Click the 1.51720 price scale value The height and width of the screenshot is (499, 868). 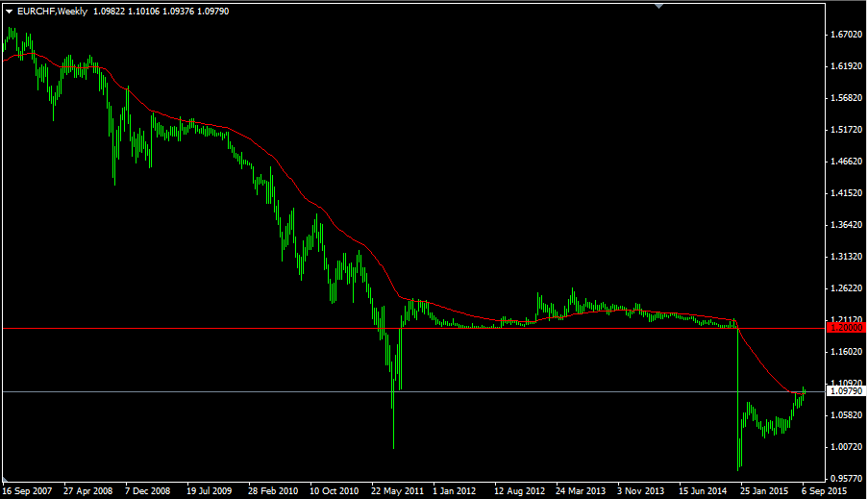[x=847, y=130]
